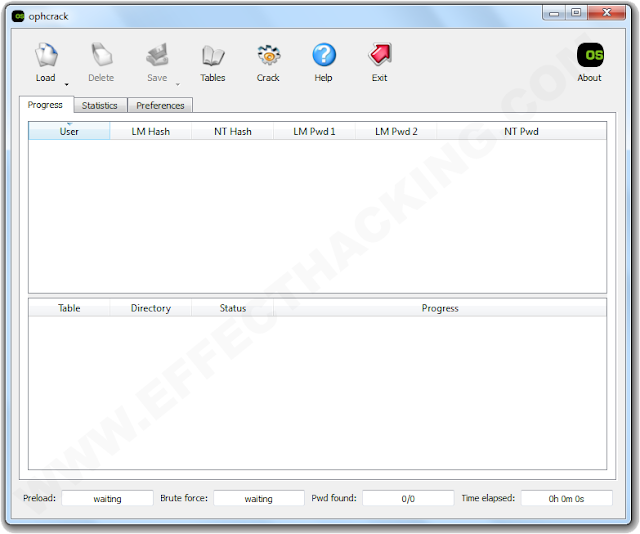
Task: Click the NT Pwd column header
Action: pos(521,131)
